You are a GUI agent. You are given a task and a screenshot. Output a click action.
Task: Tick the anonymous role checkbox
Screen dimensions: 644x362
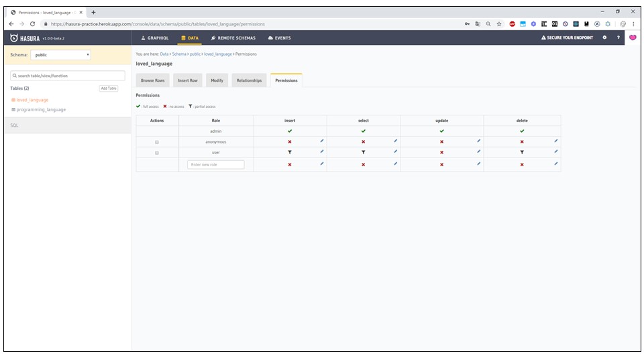(x=157, y=142)
